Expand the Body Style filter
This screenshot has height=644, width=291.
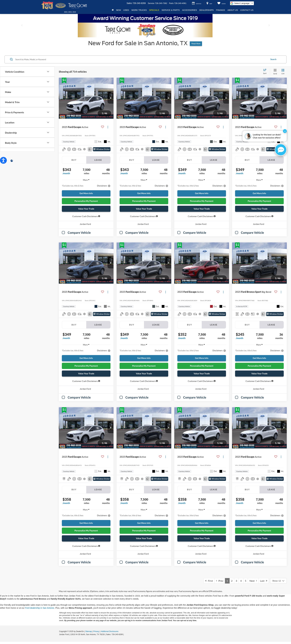click(x=27, y=143)
